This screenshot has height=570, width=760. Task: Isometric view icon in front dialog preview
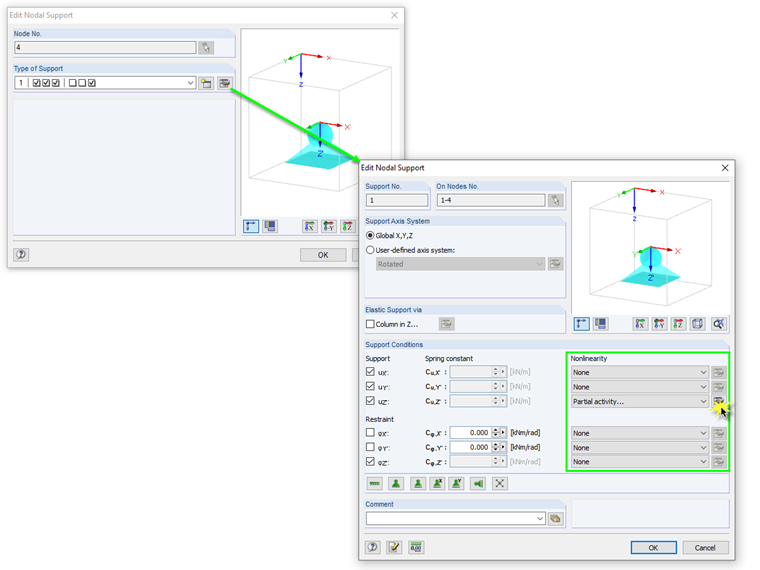pyautogui.click(x=697, y=324)
